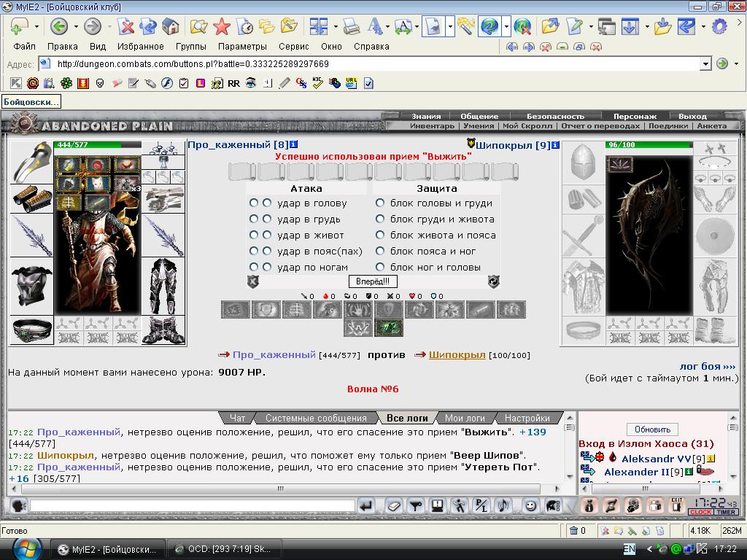747x560 pixels.
Task: Click the Refresh page icon
Action: 148,26
